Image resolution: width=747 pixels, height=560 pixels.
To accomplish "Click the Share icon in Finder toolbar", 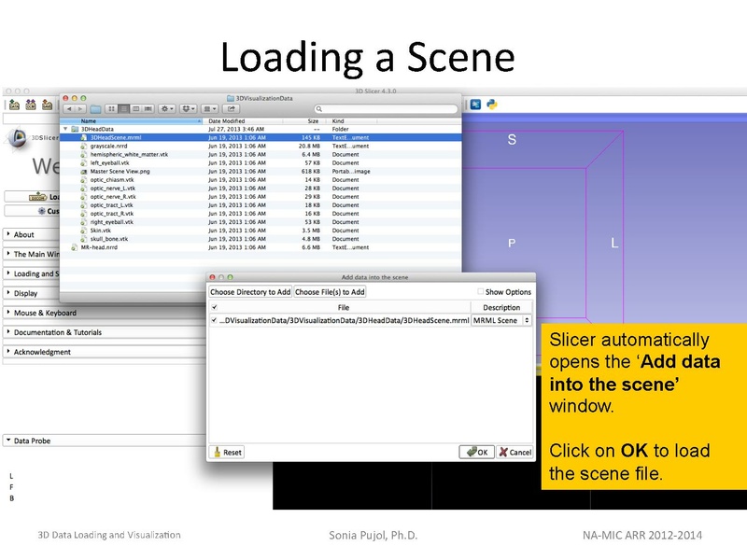I will tap(232, 109).
